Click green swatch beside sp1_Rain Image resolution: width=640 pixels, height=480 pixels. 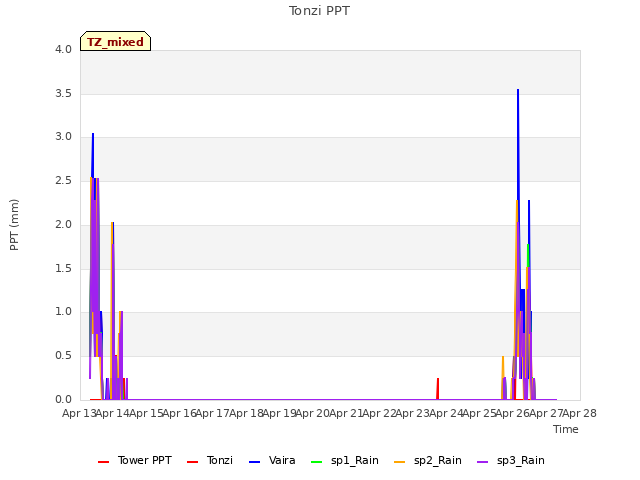(316, 462)
